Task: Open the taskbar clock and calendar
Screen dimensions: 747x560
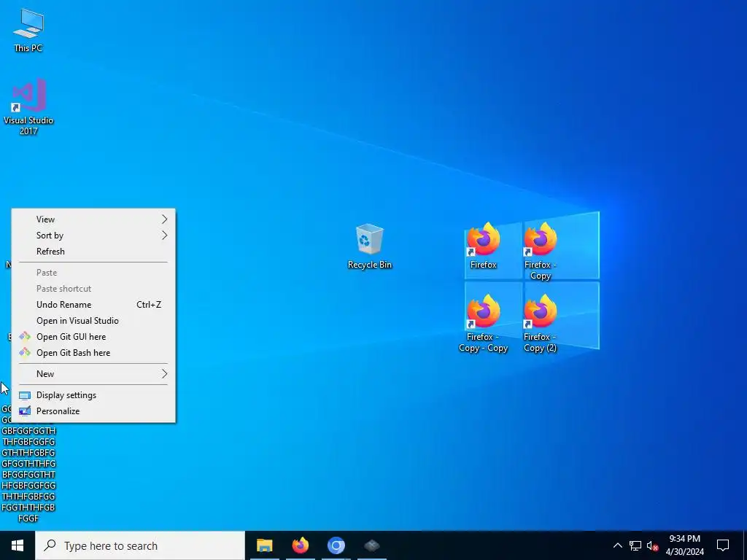Action: pyautogui.click(x=684, y=545)
